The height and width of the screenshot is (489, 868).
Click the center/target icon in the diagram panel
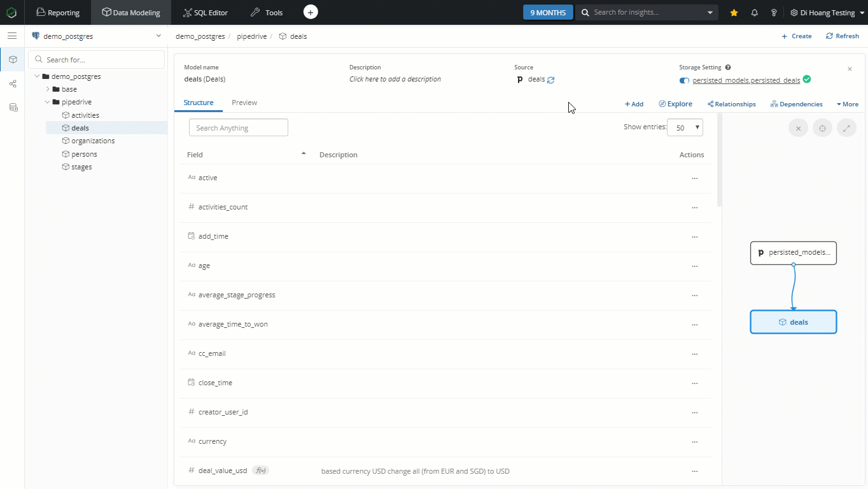click(x=822, y=128)
